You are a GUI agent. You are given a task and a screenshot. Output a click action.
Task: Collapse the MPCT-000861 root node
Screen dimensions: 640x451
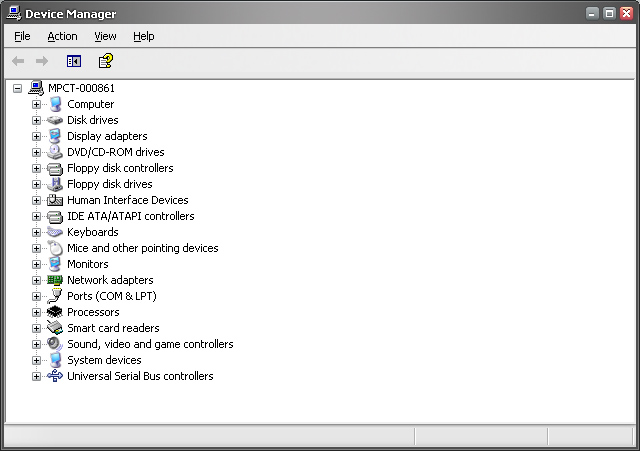click(x=17, y=88)
